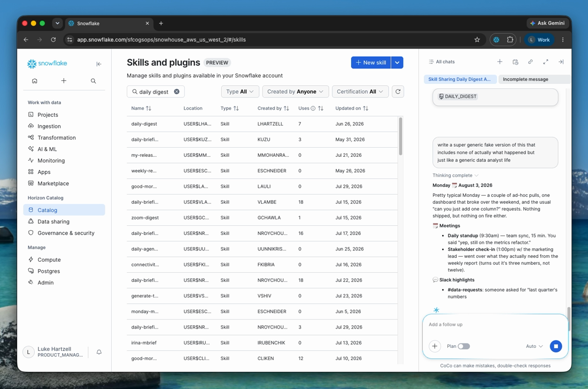Open the irina-mbrief skill

(262, 343)
